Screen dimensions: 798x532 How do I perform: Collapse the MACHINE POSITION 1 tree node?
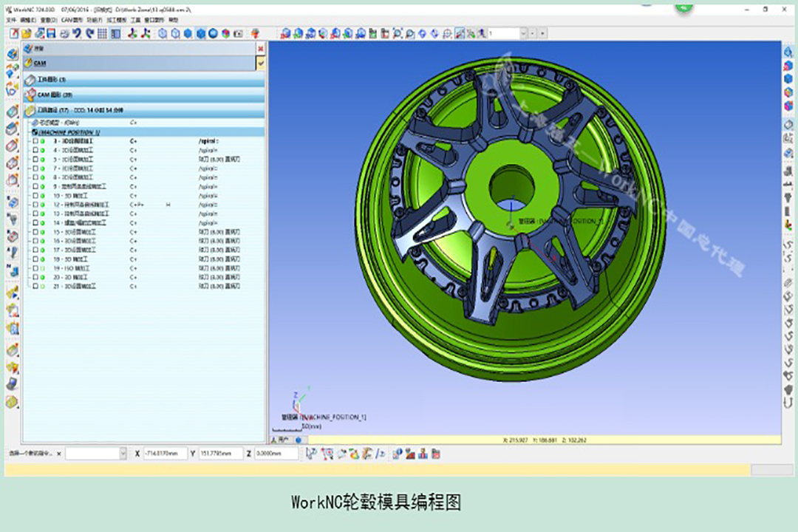[x=35, y=132]
